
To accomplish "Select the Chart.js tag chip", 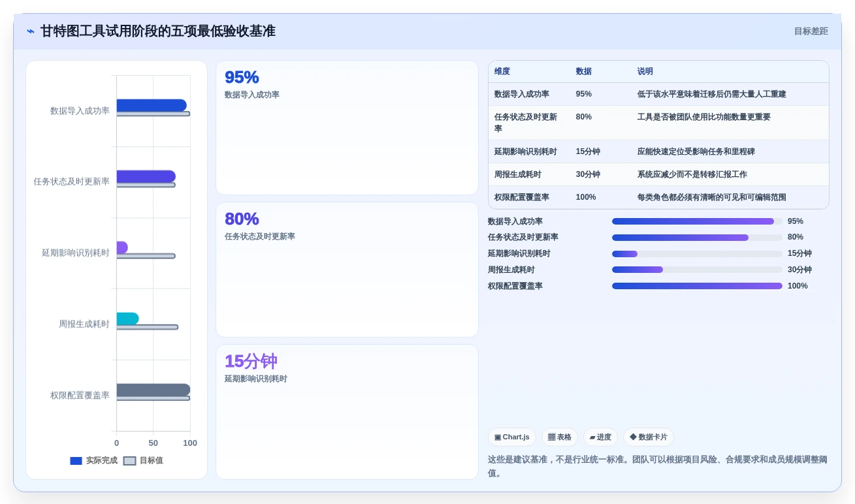I will (511, 437).
